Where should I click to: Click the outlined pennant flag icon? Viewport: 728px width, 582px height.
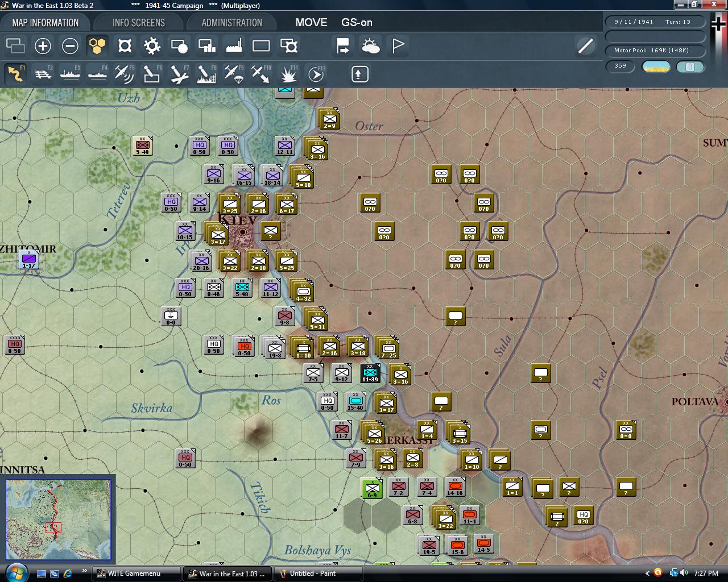[x=398, y=46]
